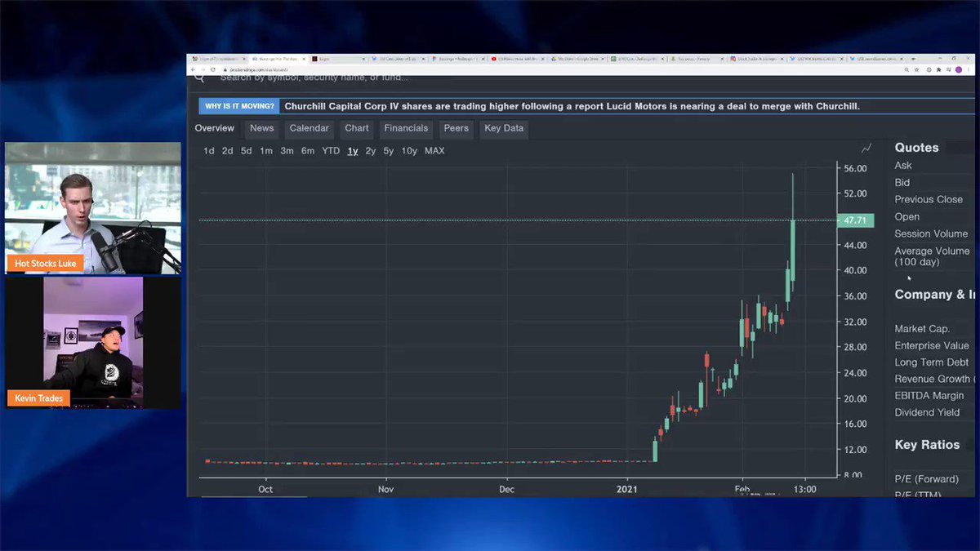Click the Market Cap. row
This screenshot has width=980, height=551.
point(922,328)
